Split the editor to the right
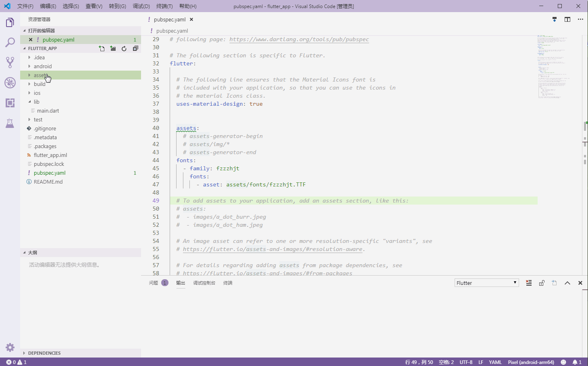 click(x=567, y=19)
